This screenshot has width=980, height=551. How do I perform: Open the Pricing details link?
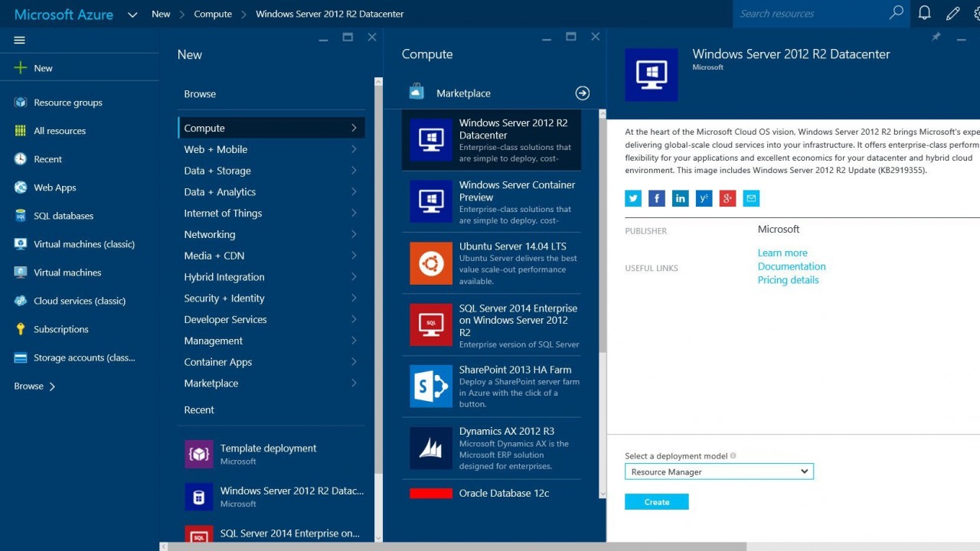point(789,280)
